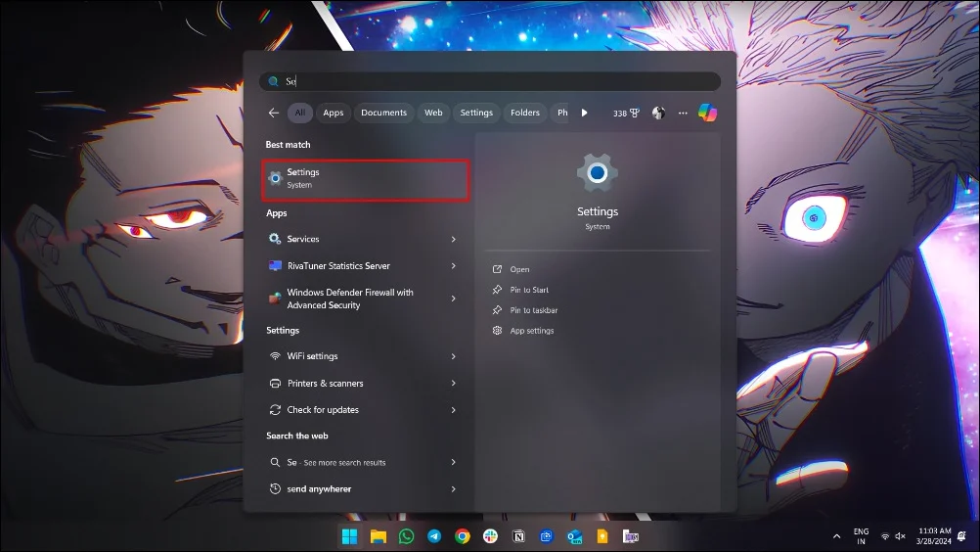Open File Explorer from the taskbar
The width and height of the screenshot is (980, 552).
point(379,536)
